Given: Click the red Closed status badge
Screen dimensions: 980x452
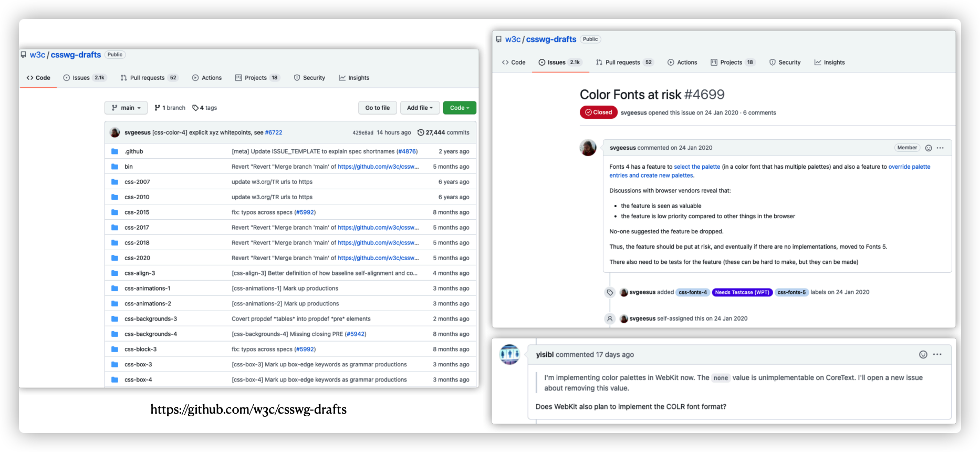Looking at the screenshot, I should pos(599,112).
